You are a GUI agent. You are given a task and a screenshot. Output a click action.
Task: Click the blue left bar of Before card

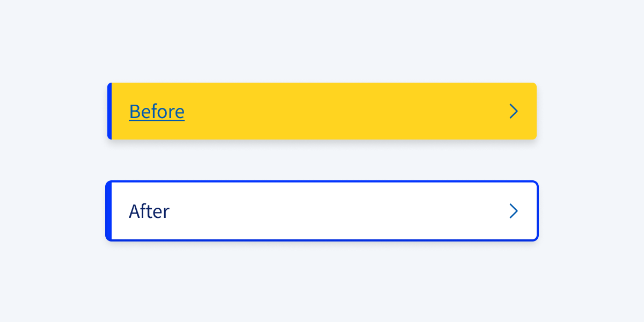click(109, 111)
